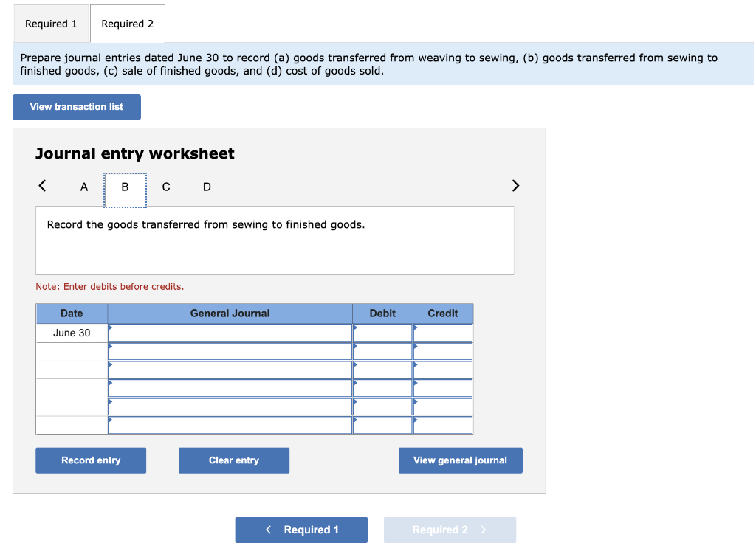This screenshot has width=756, height=554.
Task: Click the Record entry button
Action: 91,460
